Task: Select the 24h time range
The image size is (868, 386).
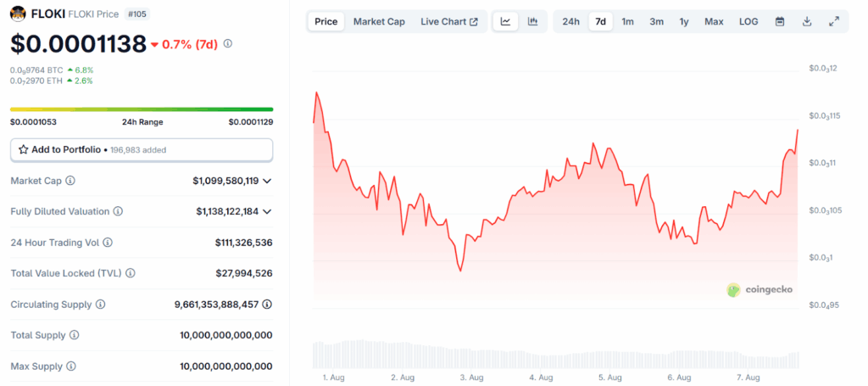Action: click(570, 21)
